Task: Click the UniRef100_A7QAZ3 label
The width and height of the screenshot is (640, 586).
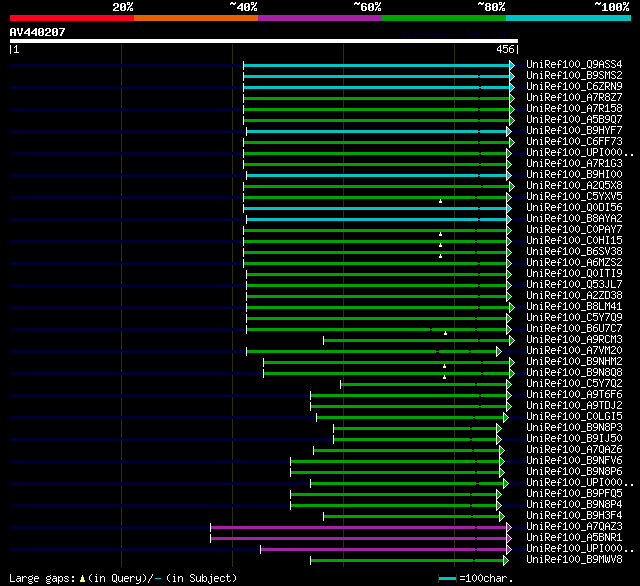Action: (x=574, y=527)
